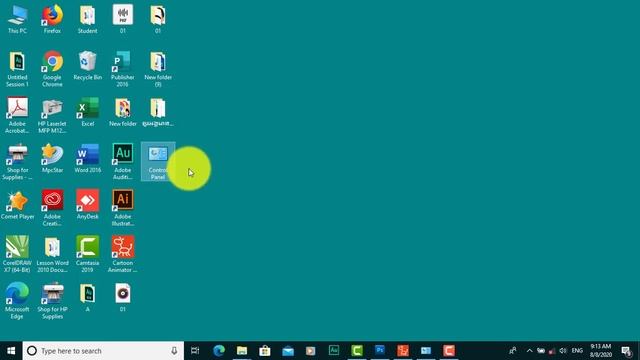
Task: Launch the Adobe Audition desktop shortcut
Action: (122, 162)
